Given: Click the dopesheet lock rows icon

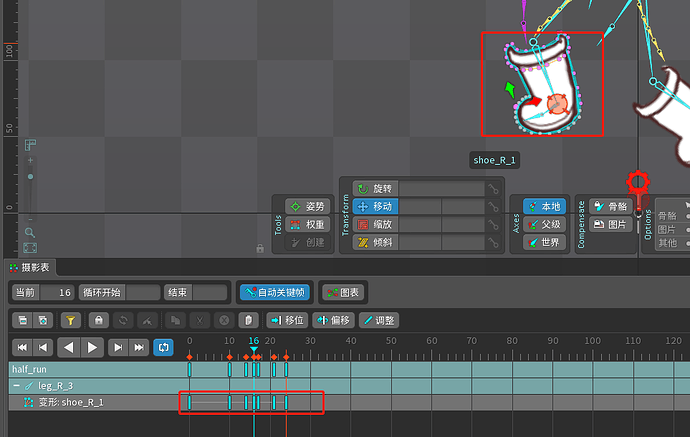Looking at the screenshot, I should tap(99, 320).
